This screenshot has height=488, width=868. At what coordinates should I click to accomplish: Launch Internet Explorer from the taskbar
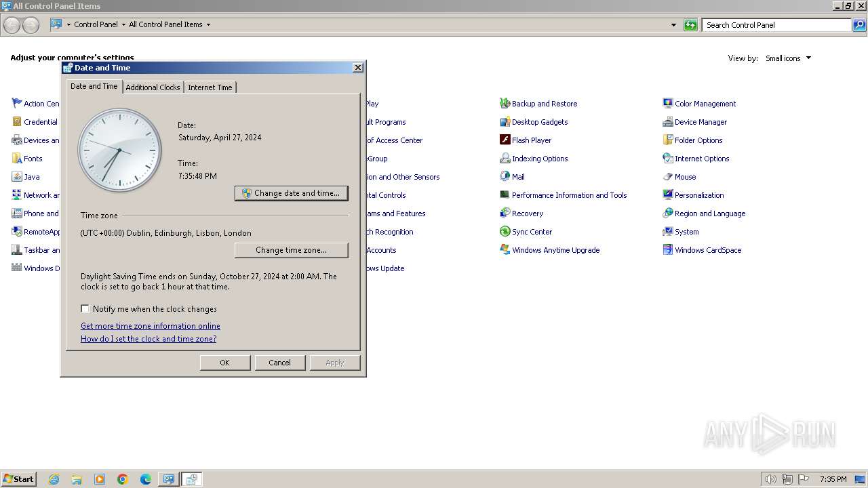54,479
